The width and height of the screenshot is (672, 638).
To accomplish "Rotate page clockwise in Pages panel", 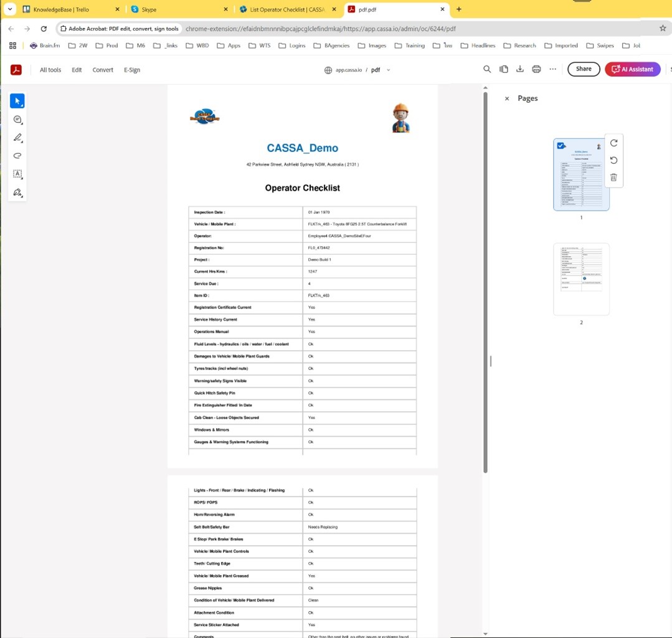I will 613,143.
